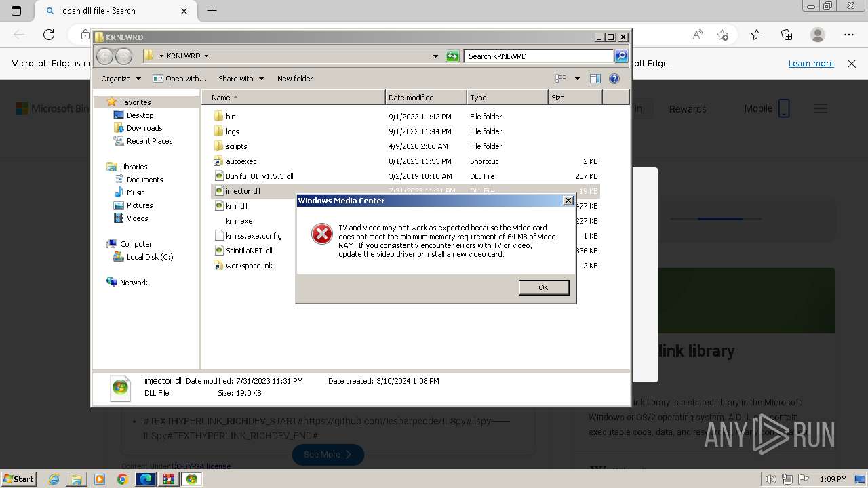Image resolution: width=868 pixels, height=488 pixels.
Task: Reload the page in Edge
Action: [x=49, y=35]
